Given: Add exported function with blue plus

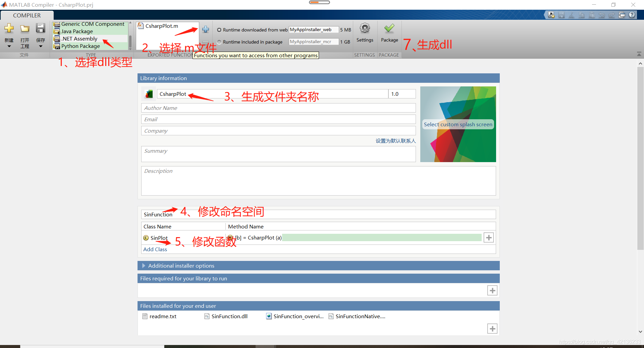Looking at the screenshot, I should coord(206,29).
